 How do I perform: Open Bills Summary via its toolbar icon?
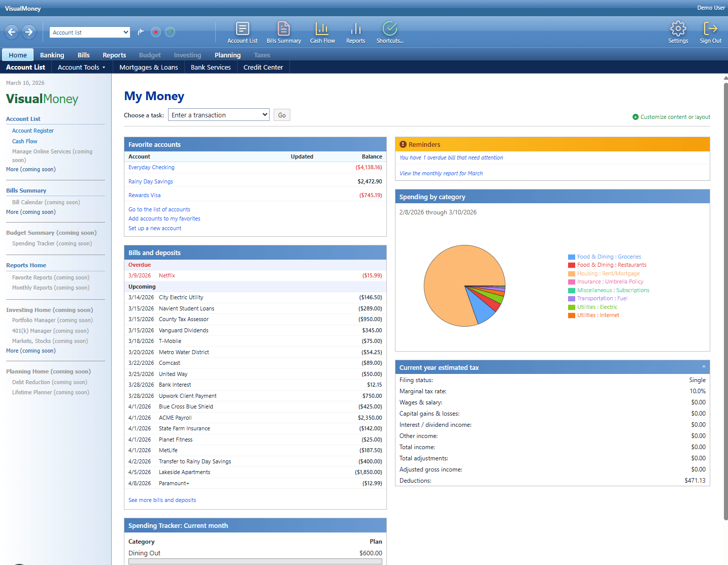pos(283,32)
